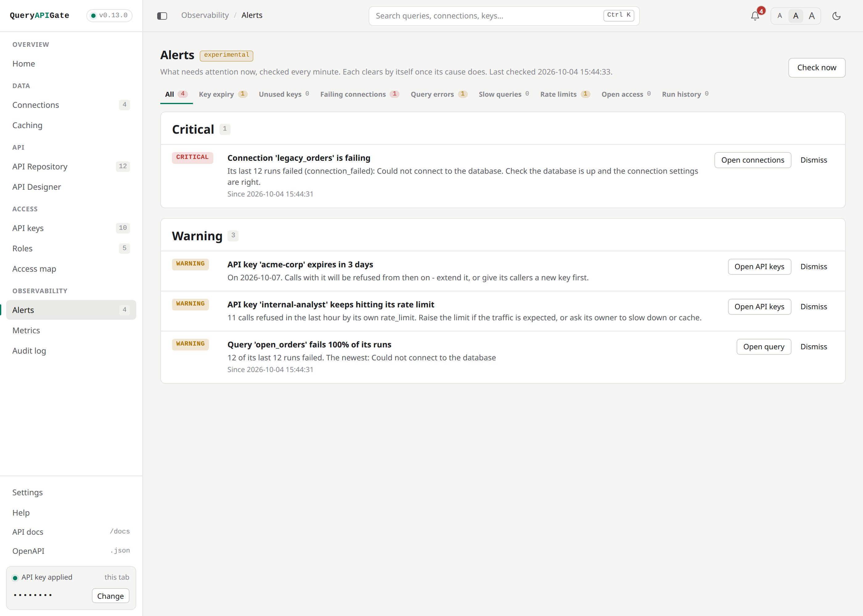Navigate to API Repository

(71, 167)
